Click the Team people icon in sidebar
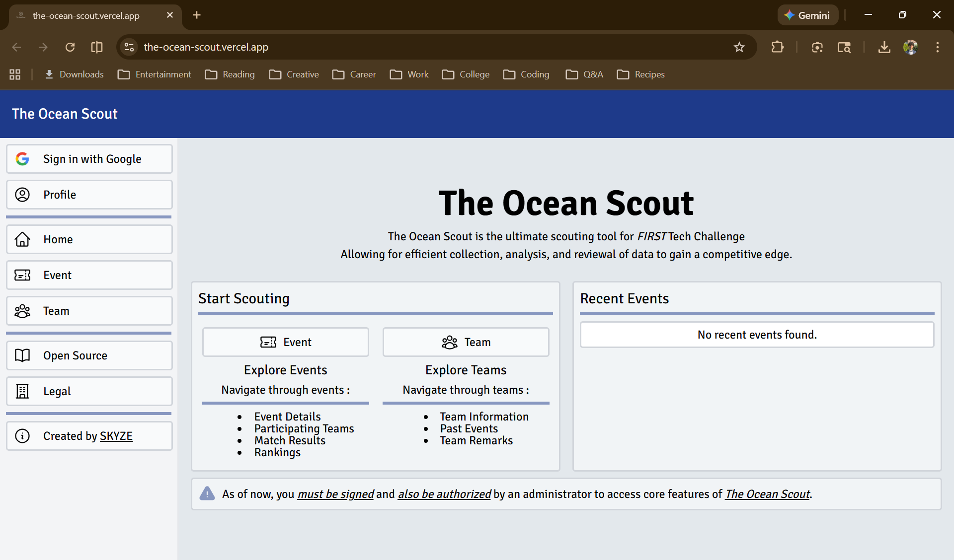 22,311
